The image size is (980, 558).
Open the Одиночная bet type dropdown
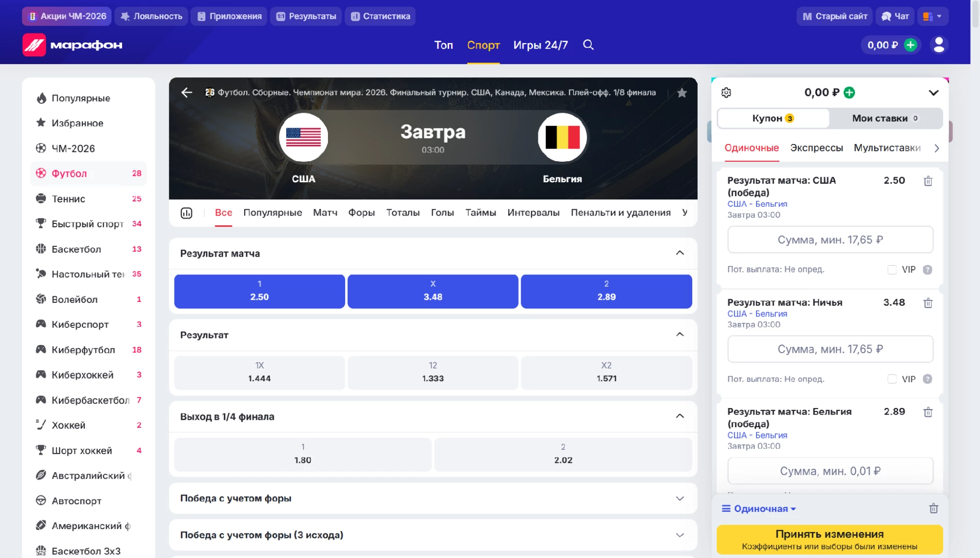click(x=759, y=509)
